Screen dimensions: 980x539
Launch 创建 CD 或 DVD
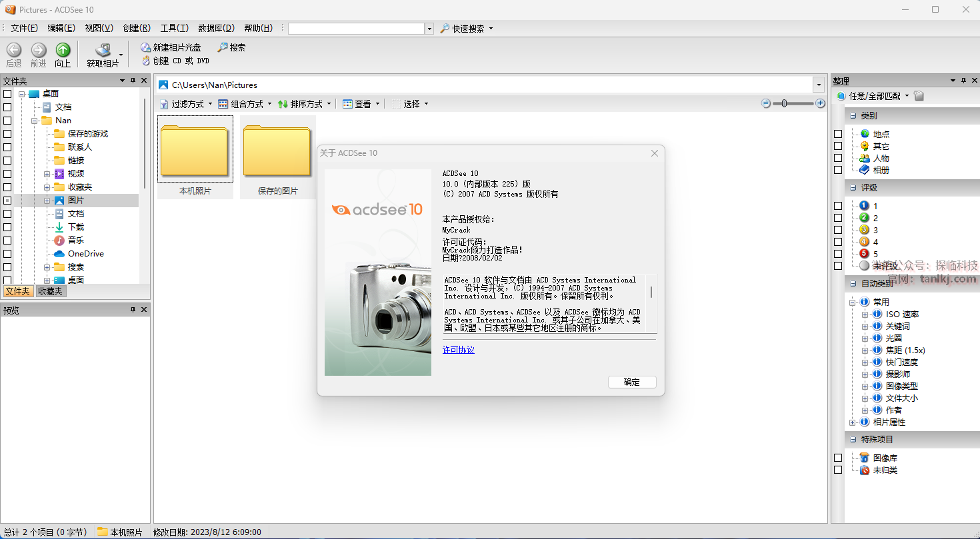pos(175,61)
